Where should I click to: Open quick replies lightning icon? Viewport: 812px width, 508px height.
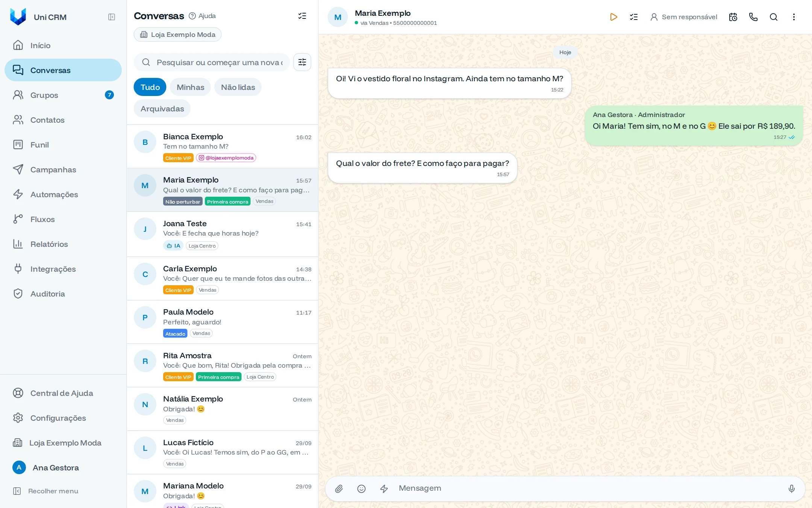pyautogui.click(x=384, y=488)
